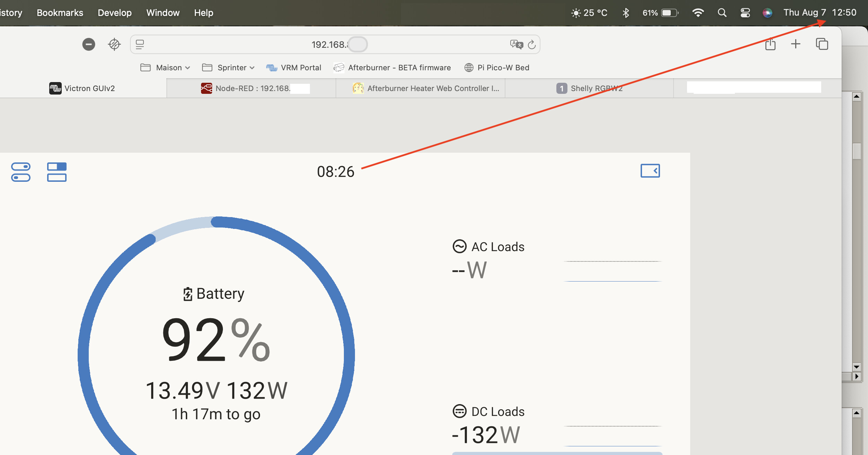The image size is (868, 455).
Task: Expand the Maison bookmarks folder
Action: (165, 68)
